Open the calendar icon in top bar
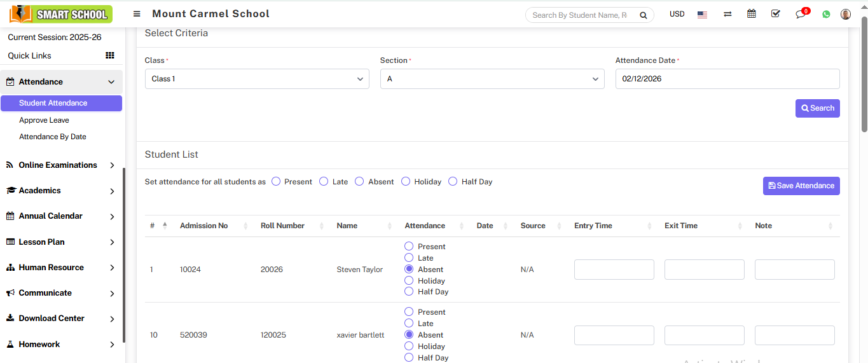This screenshot has width=868, height=363. pyautogui.click(x=752, y=14)
